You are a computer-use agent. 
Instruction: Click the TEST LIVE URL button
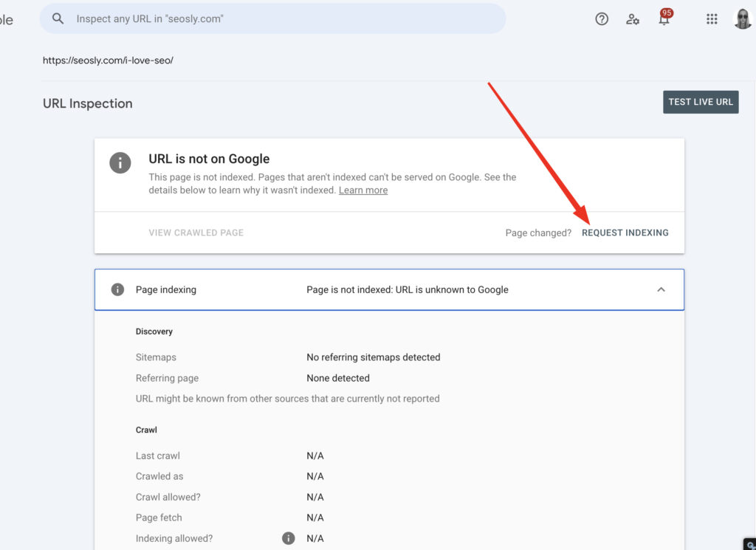[700, 102]
